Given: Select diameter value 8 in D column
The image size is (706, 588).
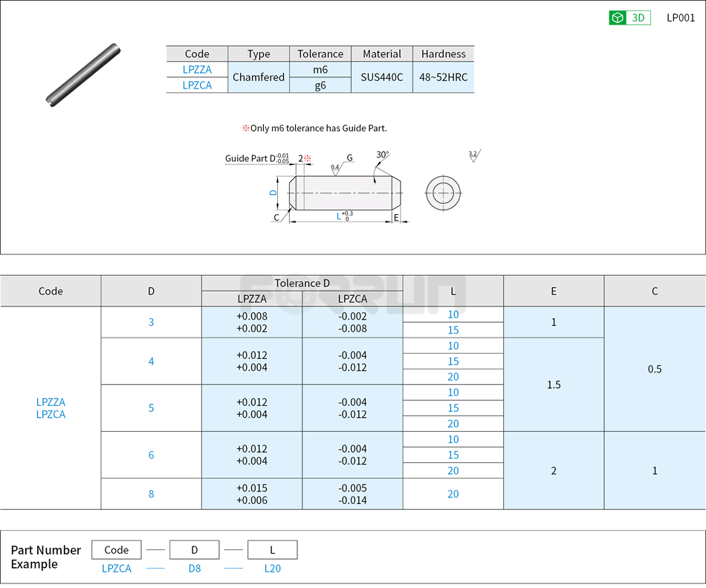Looking at the screenshot, I should tap(150, 494).
